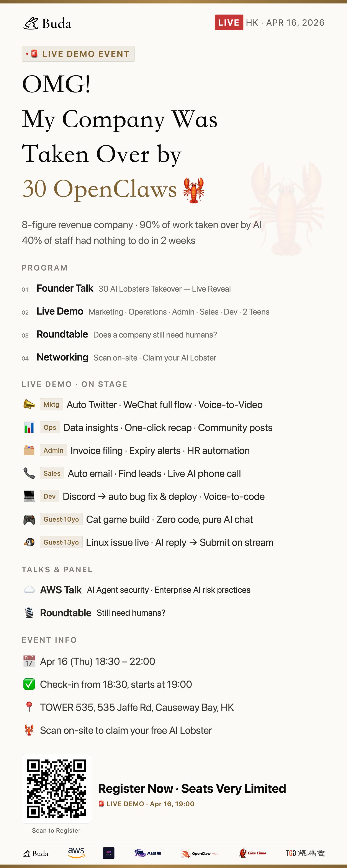Click the "Register Now · Seats Very Limited" text

[192, 789]
